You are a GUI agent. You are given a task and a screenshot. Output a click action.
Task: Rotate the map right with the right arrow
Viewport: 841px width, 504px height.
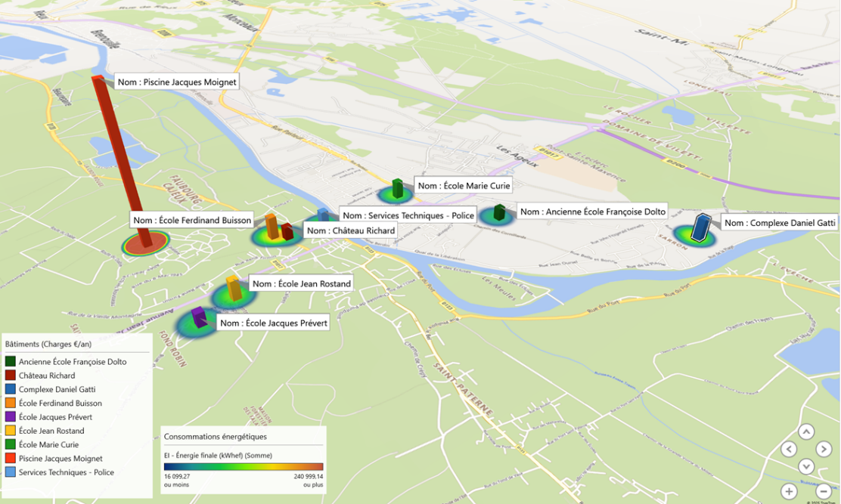(824, 450)
